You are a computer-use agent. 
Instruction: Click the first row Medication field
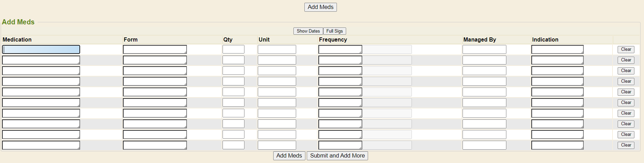pyautogui.click(x=41, y=49)
